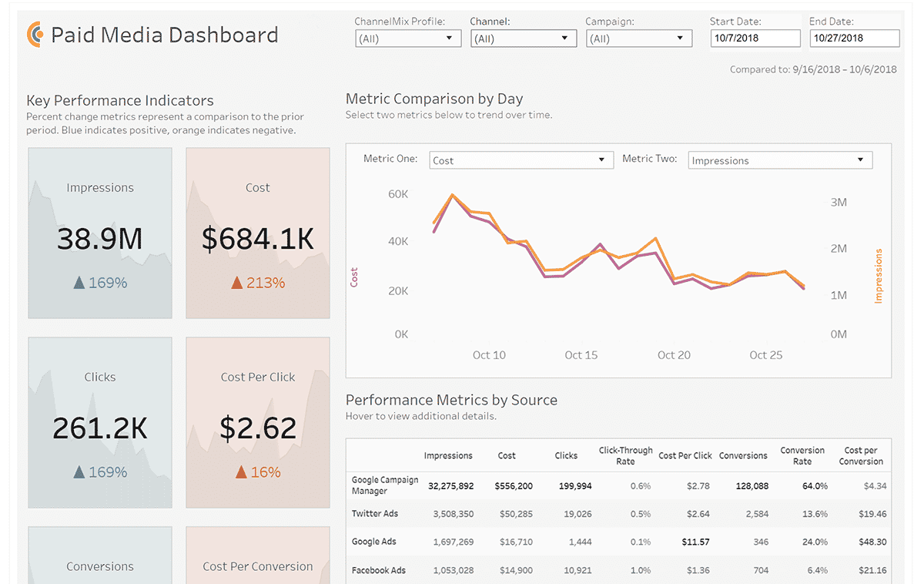This screenshot has width=924, height=584.
Task: Select the Cost Per Click KPI card
Action: pyautogui.click(x=258, y=422)
